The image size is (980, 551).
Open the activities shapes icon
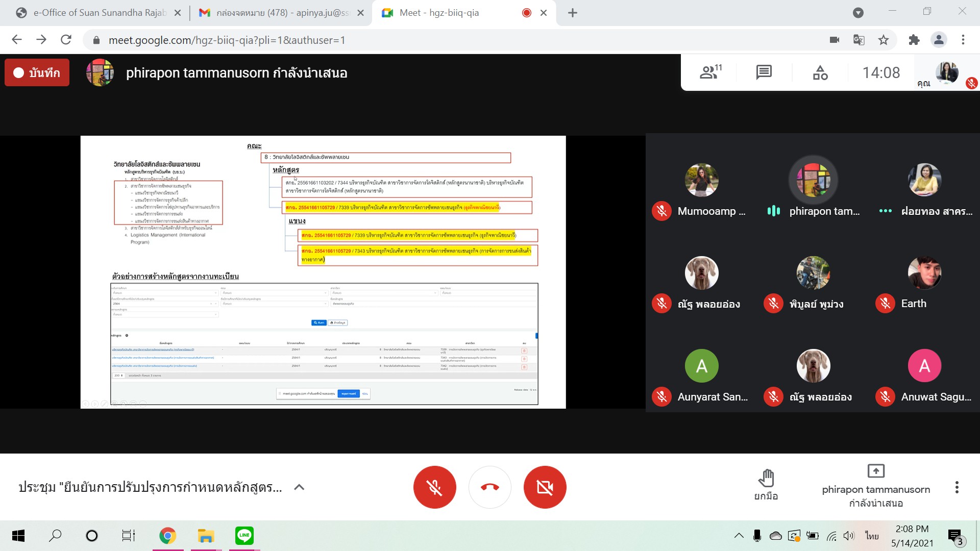point(820,72)
